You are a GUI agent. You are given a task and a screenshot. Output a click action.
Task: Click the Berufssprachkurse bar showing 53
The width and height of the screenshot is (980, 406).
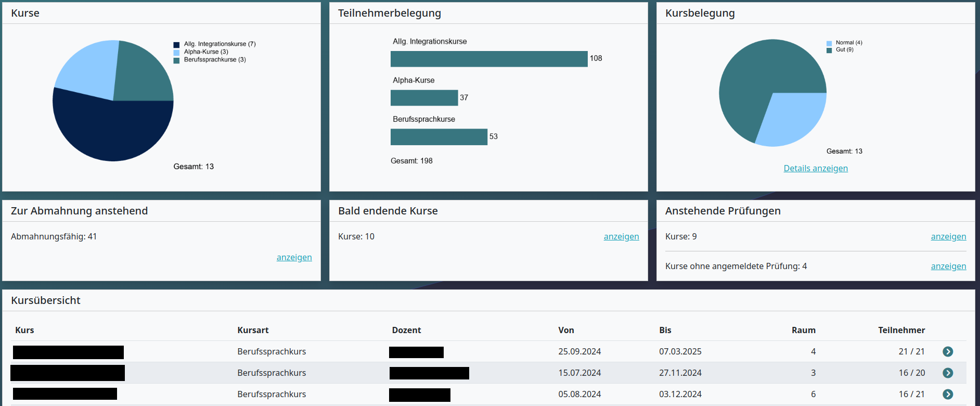coord(439,137)
